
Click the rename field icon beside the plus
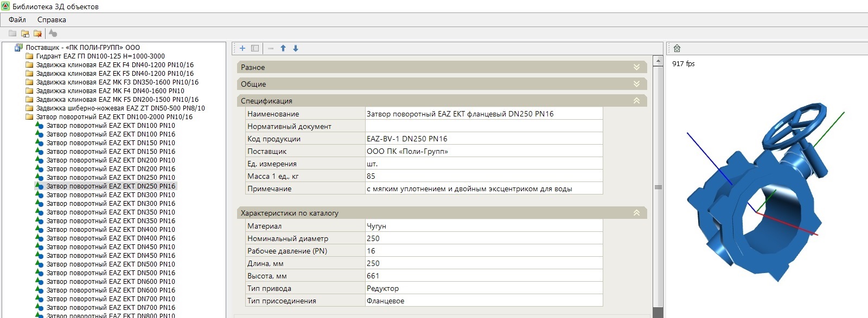coord(255,48)
